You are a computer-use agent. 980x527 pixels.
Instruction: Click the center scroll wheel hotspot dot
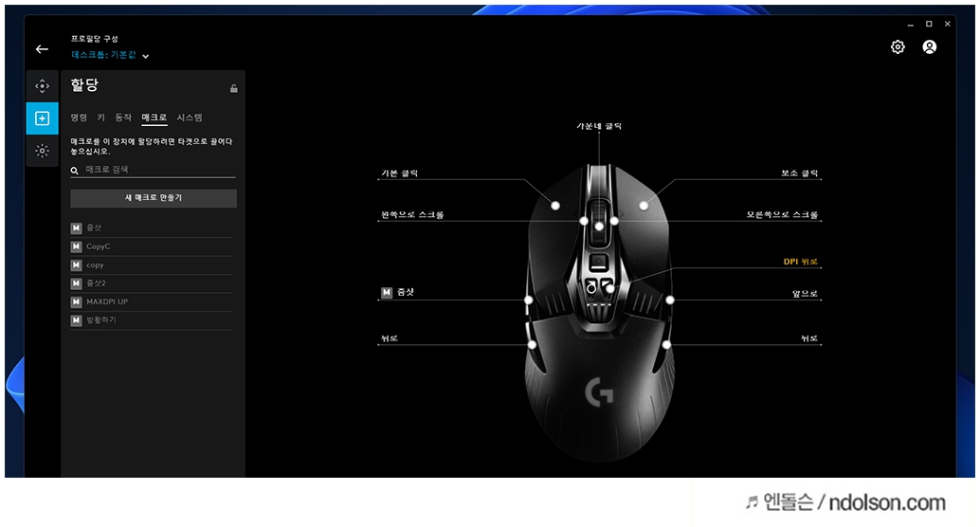tap(599, 227)
